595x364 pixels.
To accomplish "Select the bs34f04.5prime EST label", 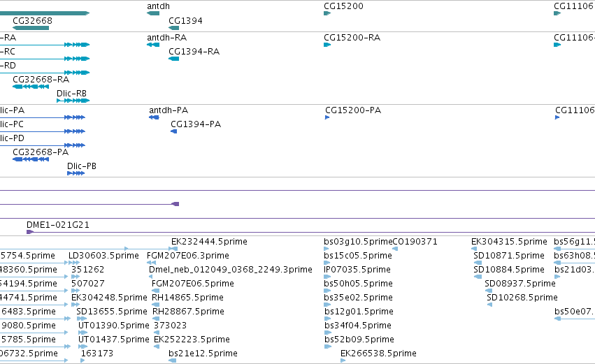I will click(x=357, y=326).
